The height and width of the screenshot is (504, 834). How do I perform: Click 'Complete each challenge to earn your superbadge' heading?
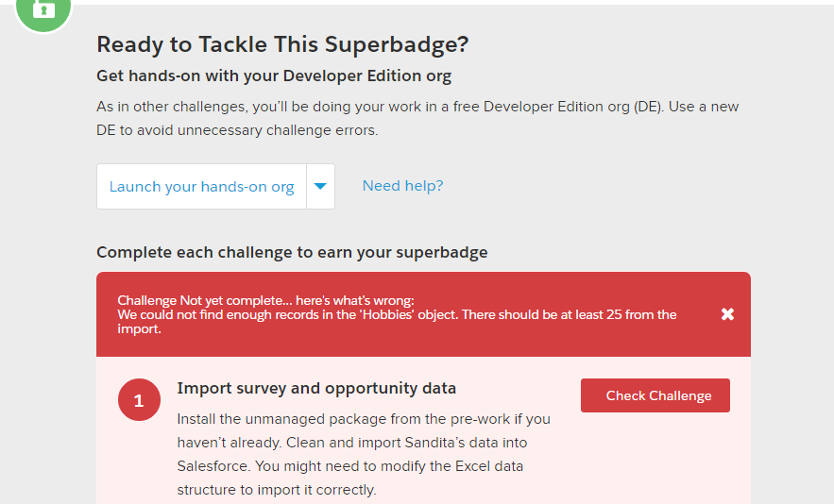coord(292,252)
